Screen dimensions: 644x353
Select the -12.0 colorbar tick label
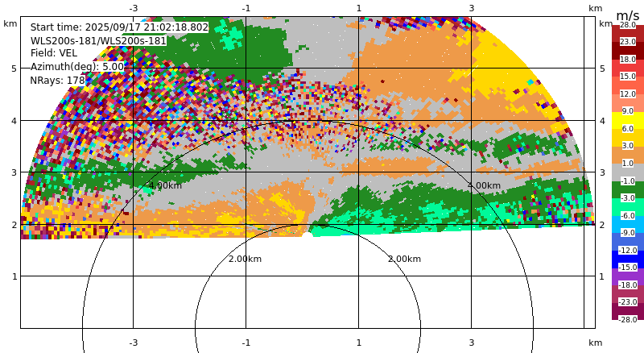pyautogui.click(x=628, y=250)
